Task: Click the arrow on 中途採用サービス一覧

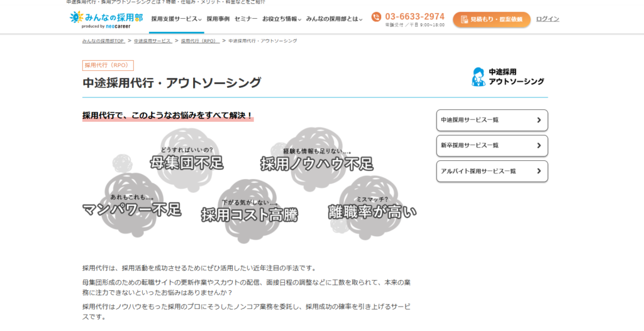Action: point(539,120)
